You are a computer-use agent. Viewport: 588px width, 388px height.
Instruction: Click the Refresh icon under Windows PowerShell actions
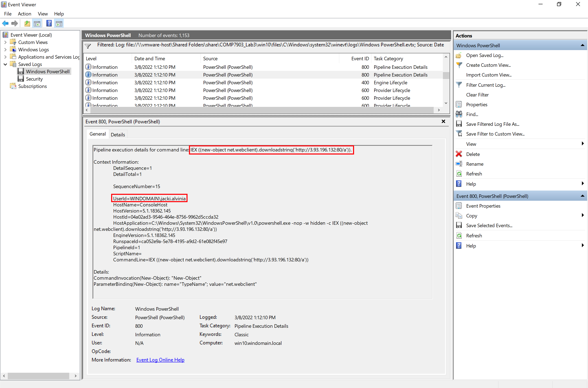click(x=459, y=174)
